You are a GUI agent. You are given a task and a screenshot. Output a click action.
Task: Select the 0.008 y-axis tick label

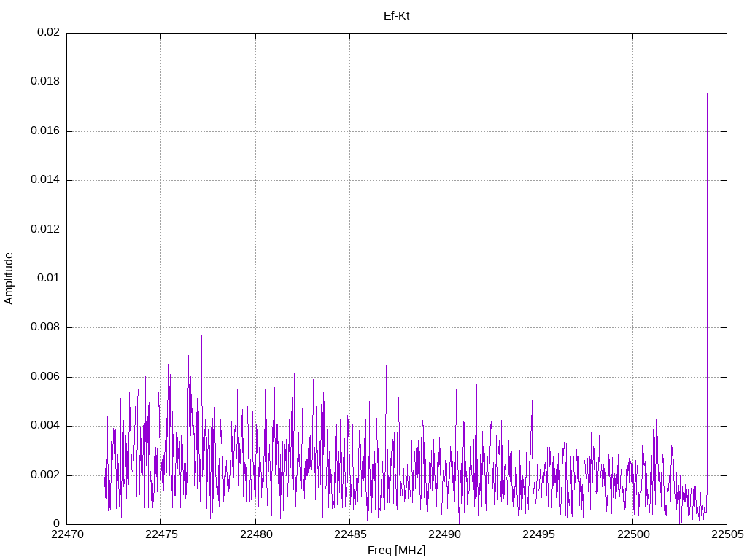pos(45,327)
